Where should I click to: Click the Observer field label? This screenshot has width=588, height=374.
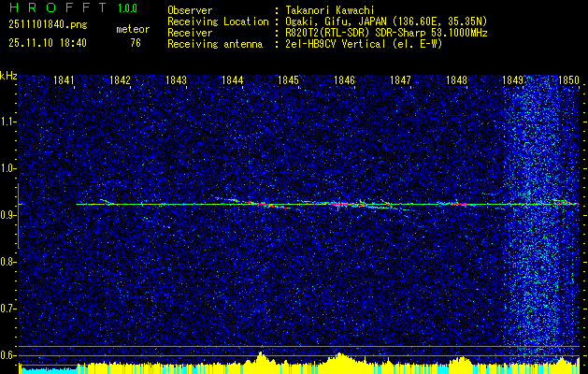190,10
